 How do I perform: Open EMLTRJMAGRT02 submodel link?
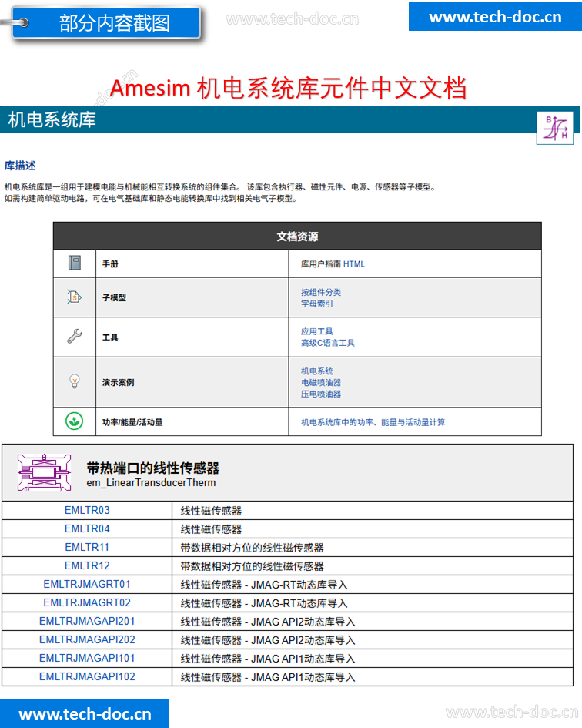87,602
